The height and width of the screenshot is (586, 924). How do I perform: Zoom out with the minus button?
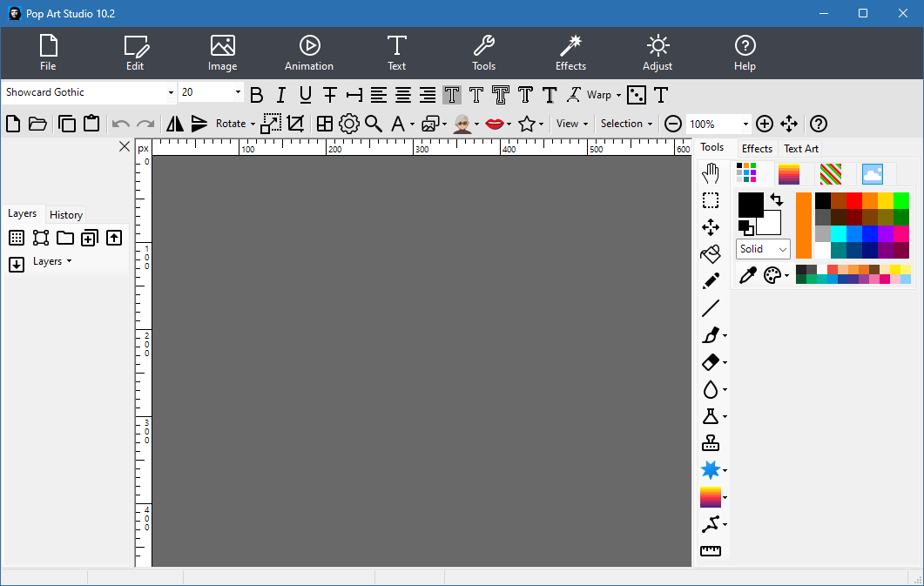(673, 124)
